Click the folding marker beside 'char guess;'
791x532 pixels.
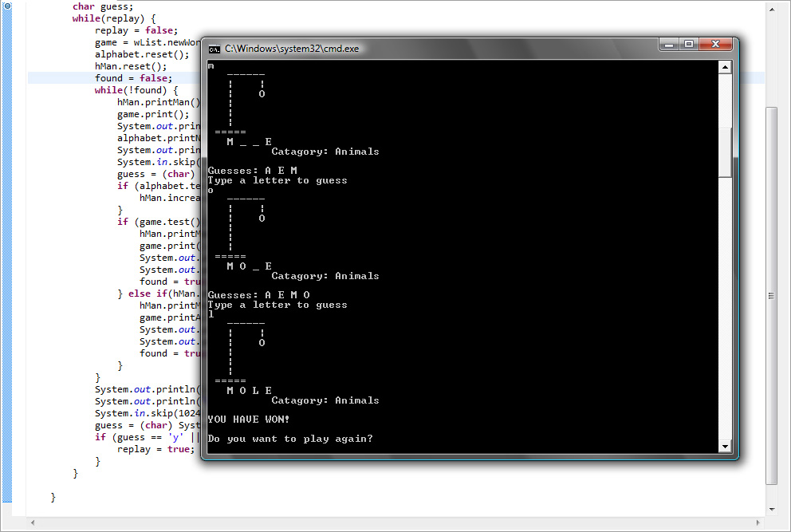pyautogui.click(x=7, y=6)
